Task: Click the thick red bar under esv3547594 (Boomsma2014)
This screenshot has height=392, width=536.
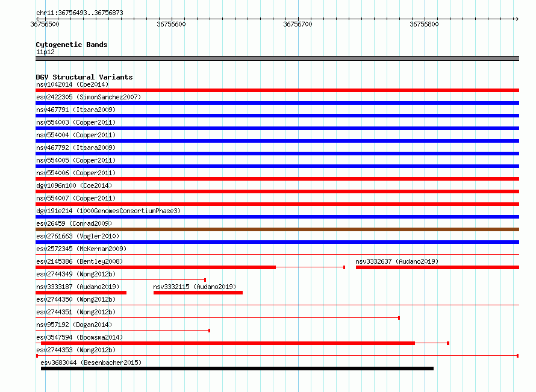Action: pyautogui.click(x=228, y=343)
